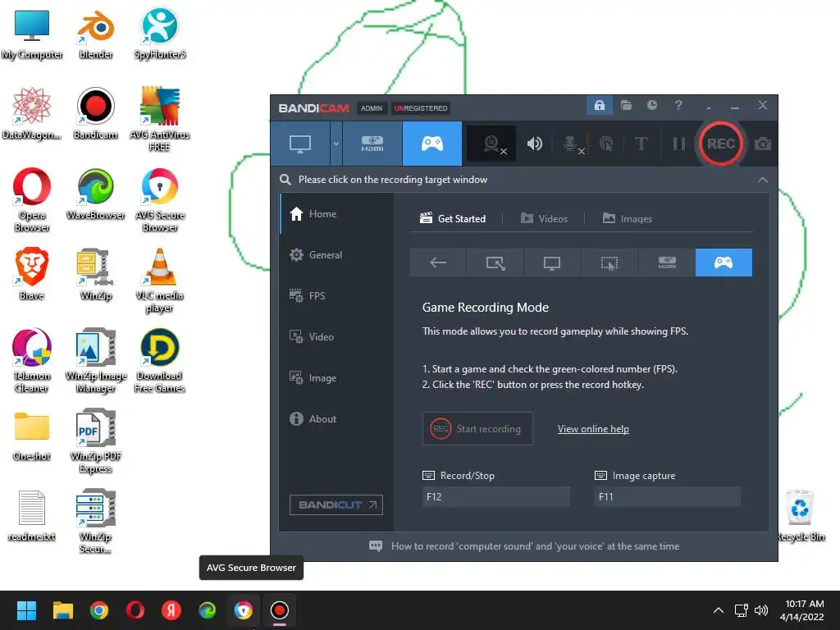Click the back arrow mode button
Image resolution: width=840 pixels, height=630 pixels.
coord(438,262)
